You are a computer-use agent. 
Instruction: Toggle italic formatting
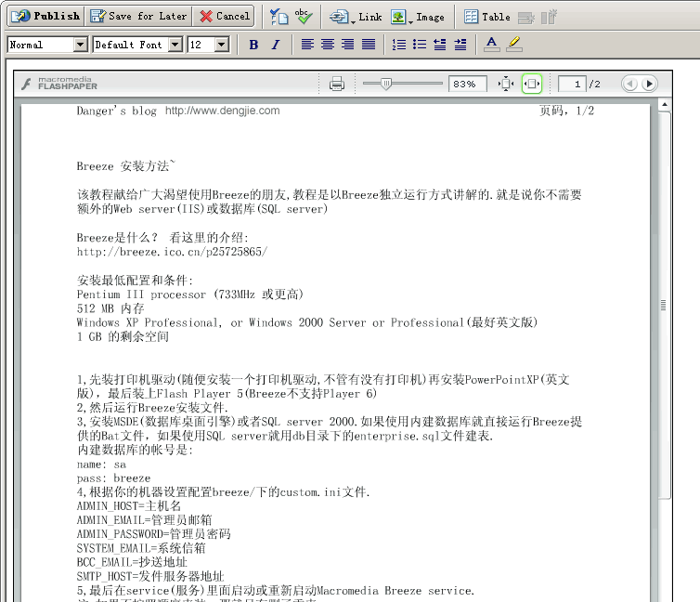[x=276, y=45]
